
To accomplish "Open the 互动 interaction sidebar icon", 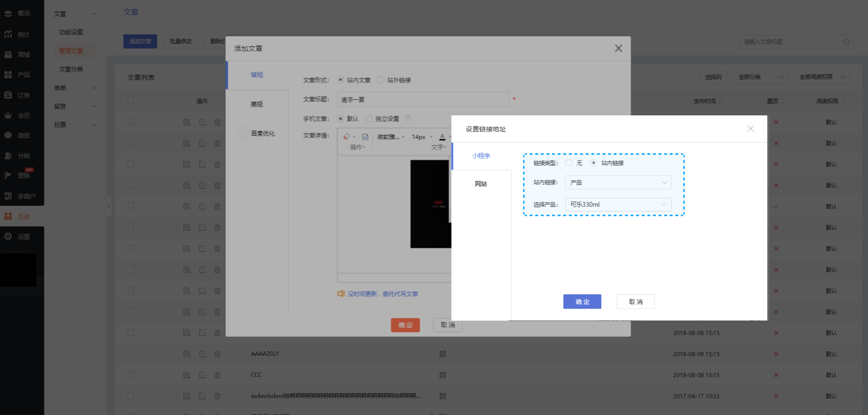I will pos(8,216).
